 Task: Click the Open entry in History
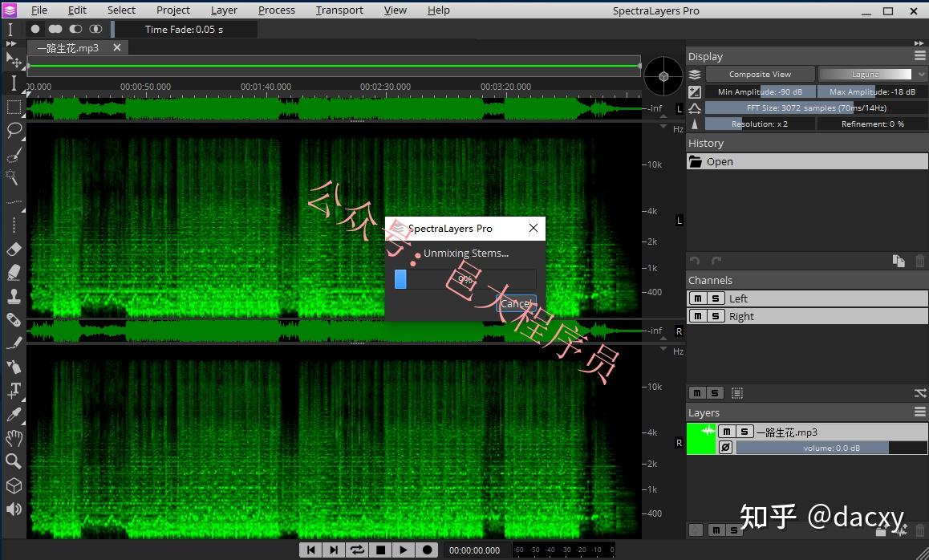pos(807,162)
